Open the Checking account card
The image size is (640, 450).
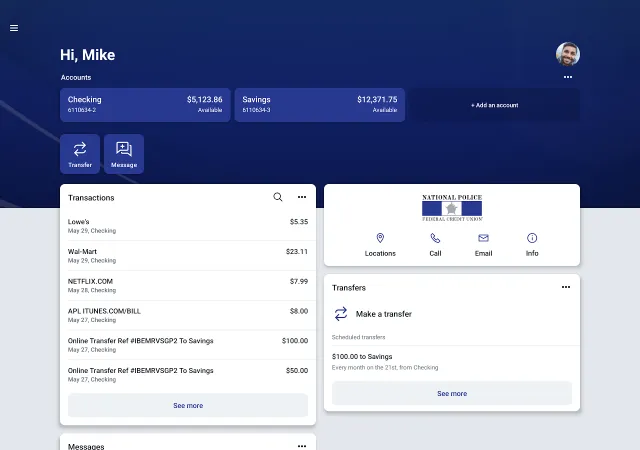point(145,105)
